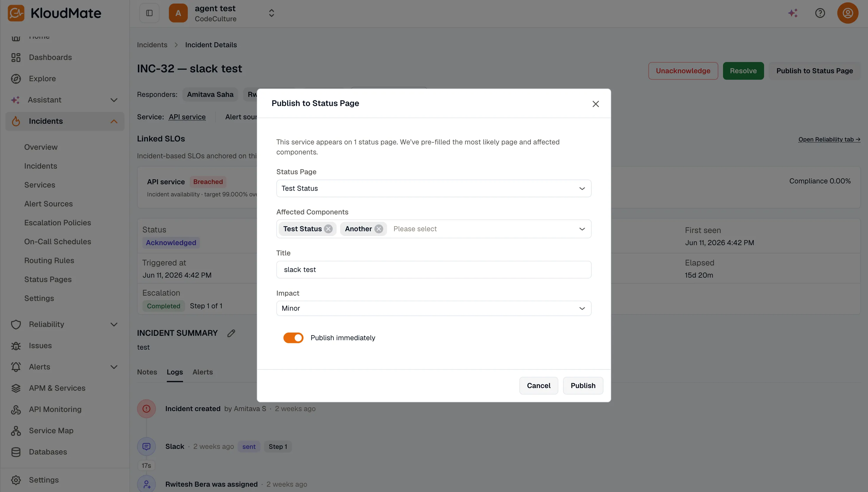Open the Open Reliability tab link
This screenshot has height=492, width=868.
[829, 140]
